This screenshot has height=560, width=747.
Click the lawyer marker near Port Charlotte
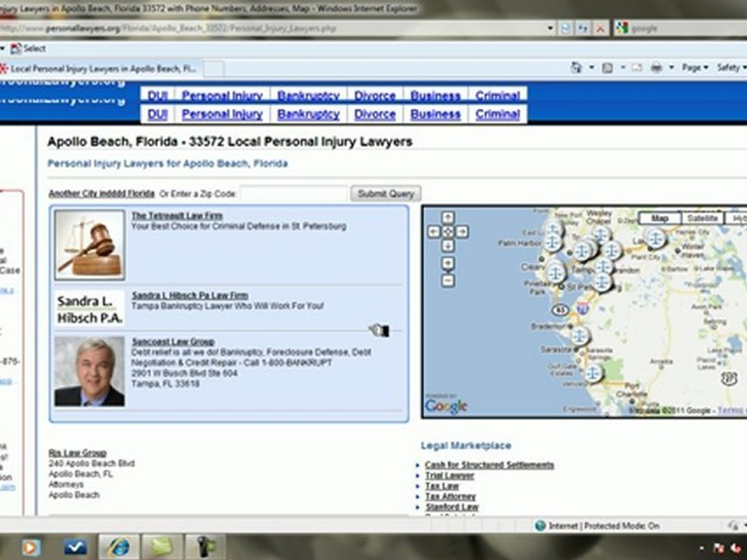pyautogui.click(x=593, y=373)
